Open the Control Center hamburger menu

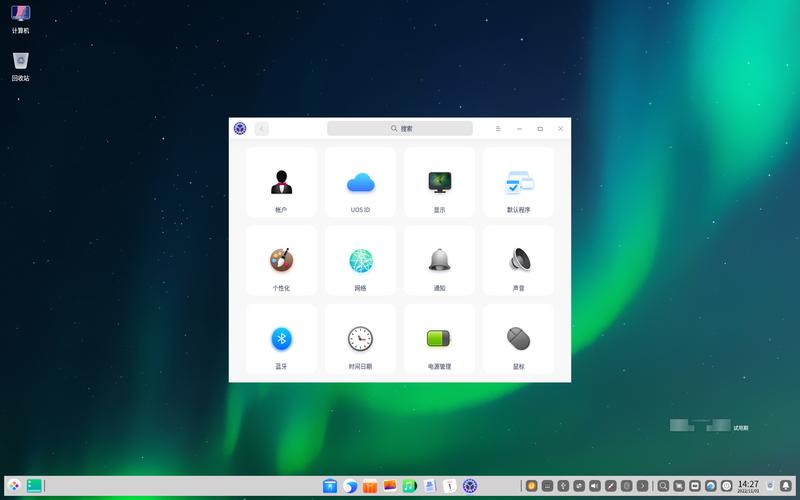pyautogui.click(x=498, y=129)
